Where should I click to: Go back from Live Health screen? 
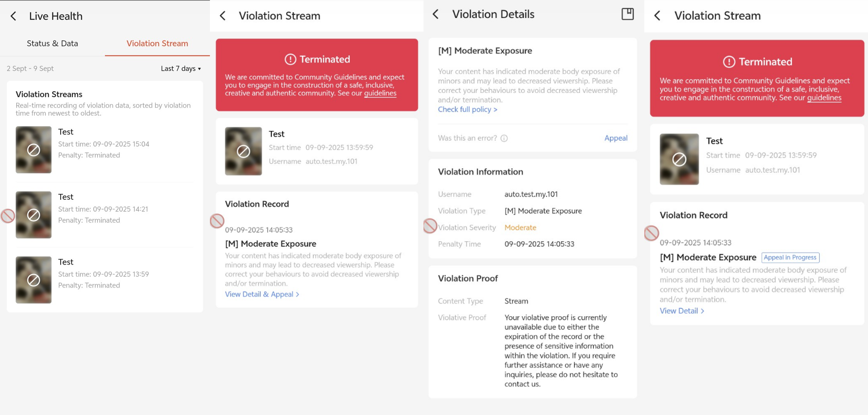tap(13, 16)
